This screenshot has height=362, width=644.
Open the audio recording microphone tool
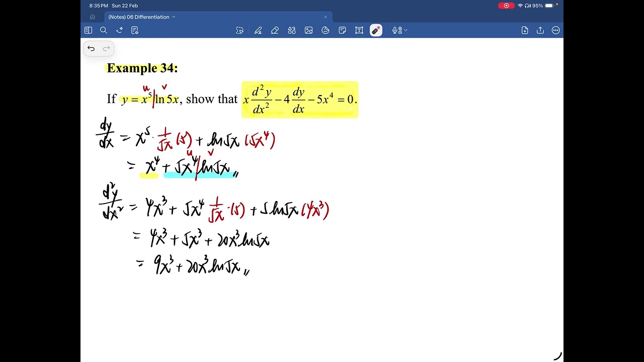click(x=396, y=30)
